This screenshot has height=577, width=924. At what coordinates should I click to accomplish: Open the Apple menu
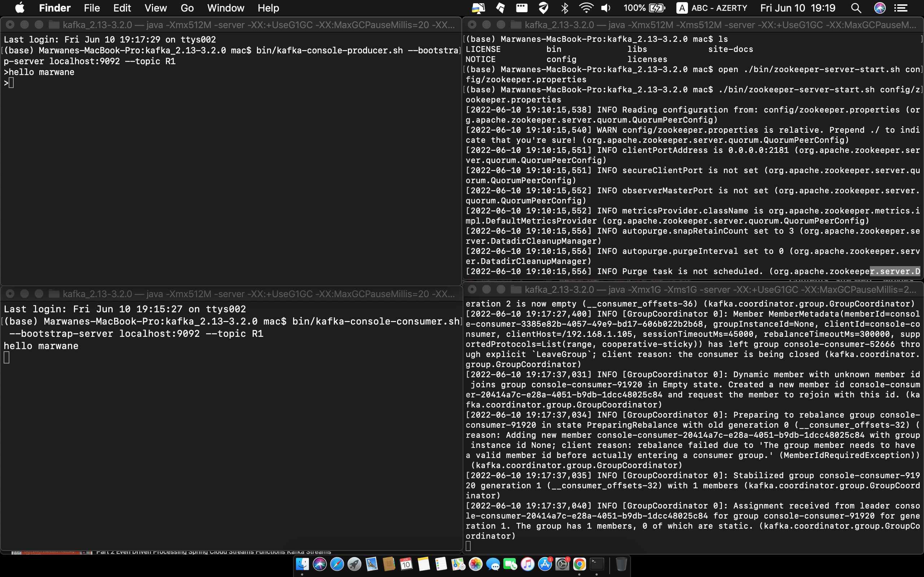19,8
